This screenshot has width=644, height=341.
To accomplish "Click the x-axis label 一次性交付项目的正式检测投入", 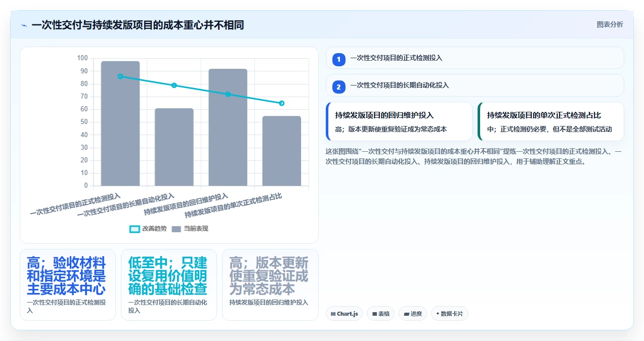I will pos(75,204).
